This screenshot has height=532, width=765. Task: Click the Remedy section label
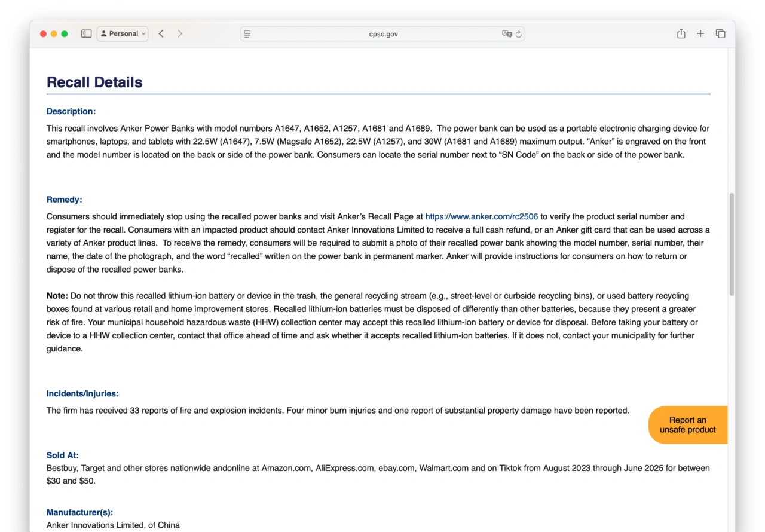point(64,200)
